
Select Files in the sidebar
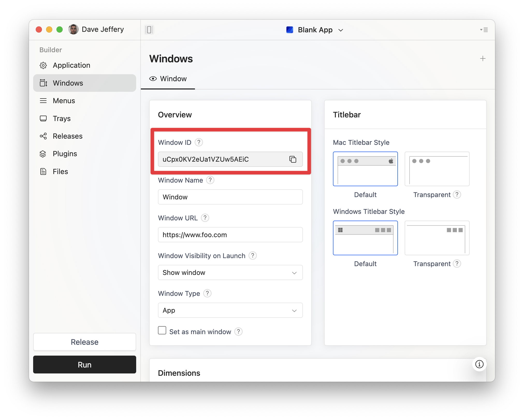click(60, 171)
